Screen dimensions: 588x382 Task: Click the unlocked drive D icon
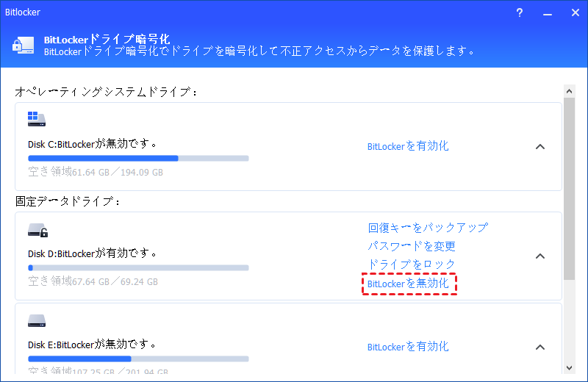37,231
